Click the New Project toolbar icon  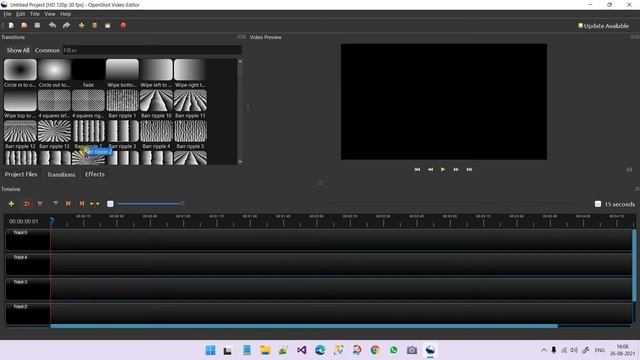point(11,25)
